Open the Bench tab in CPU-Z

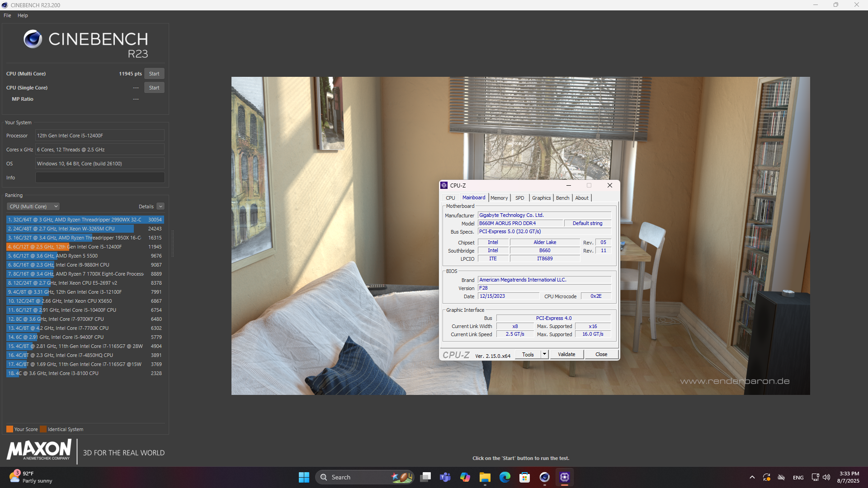pos(562,198)
